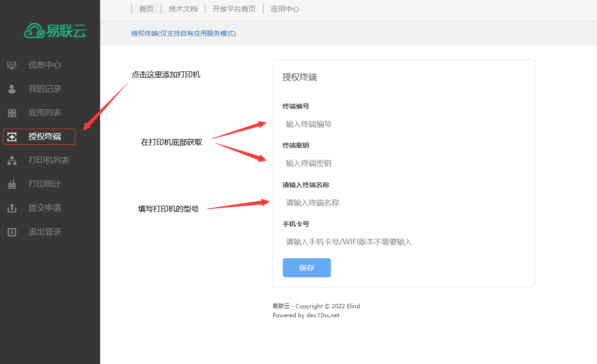The width and height of the screenshot is (597, 364).
Task: Click the 应用列表 grid icon
Action: (12, 113)
